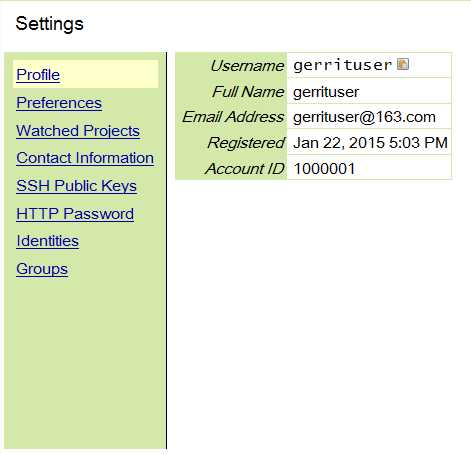
Task: View the Groups settings page
Action: click(x=42, y=269)
